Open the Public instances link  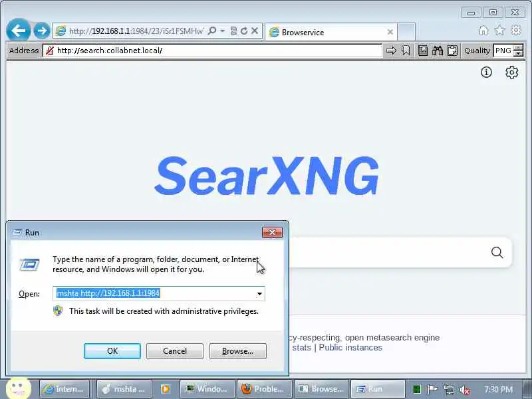(350, 347)
